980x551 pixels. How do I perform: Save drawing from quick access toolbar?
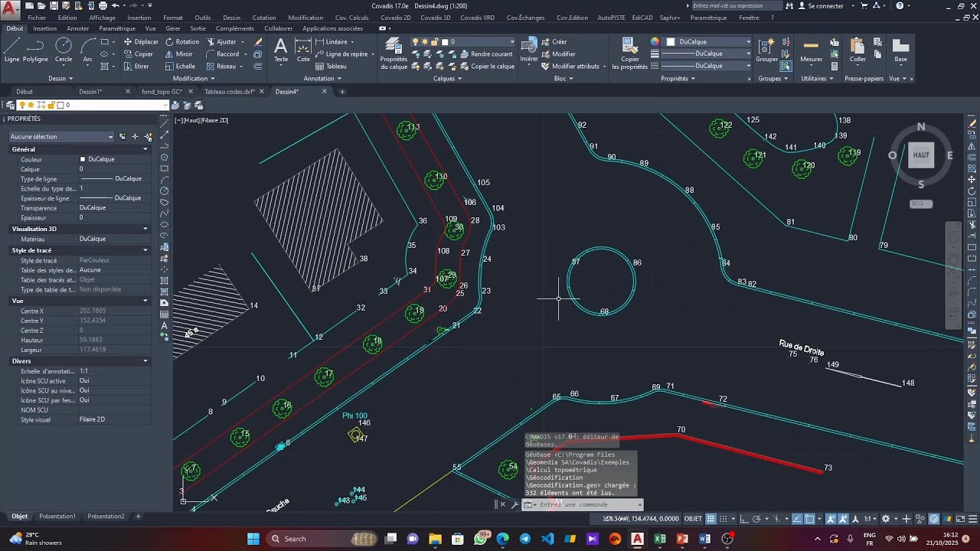[x=55, y=5]
